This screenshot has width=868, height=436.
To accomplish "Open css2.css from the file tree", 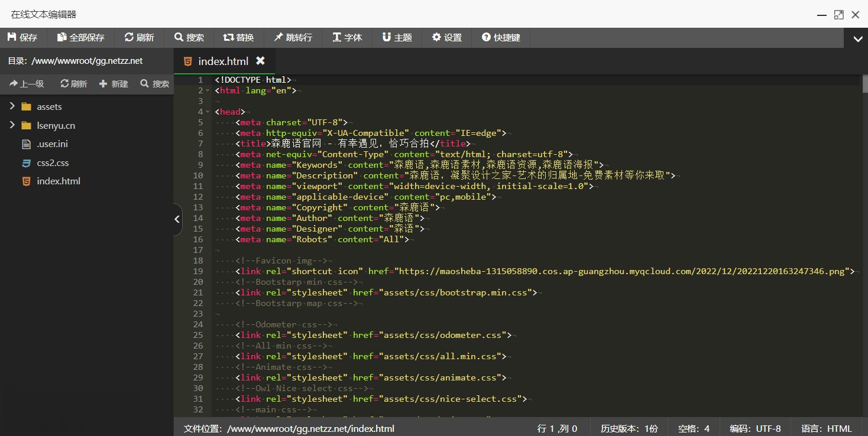I will [x=53, y=162].
